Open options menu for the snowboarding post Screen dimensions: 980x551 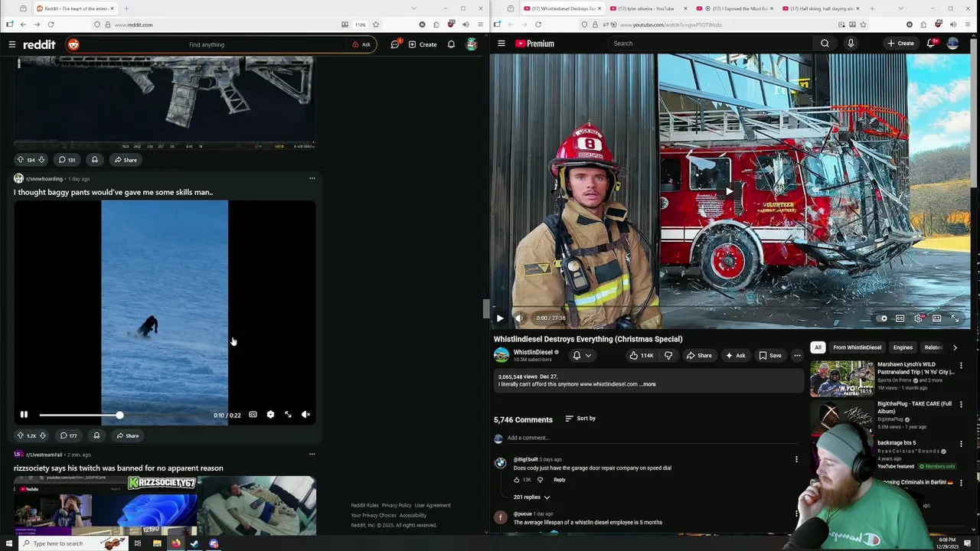(312, 178)
